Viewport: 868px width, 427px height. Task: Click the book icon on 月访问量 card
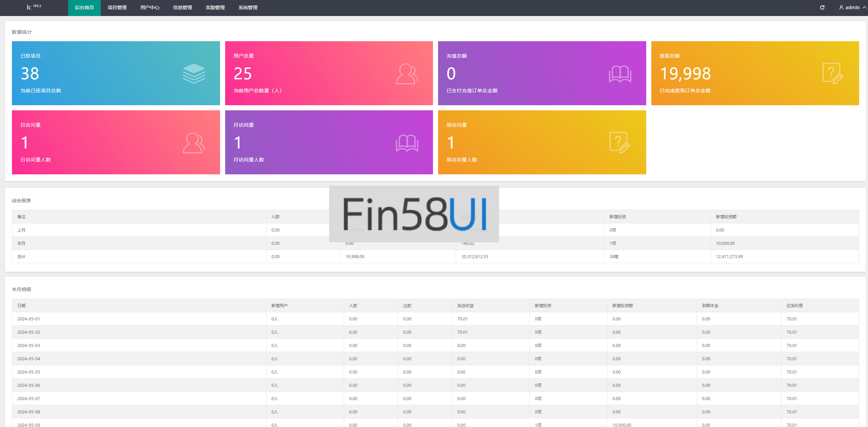tap(407, 143)
